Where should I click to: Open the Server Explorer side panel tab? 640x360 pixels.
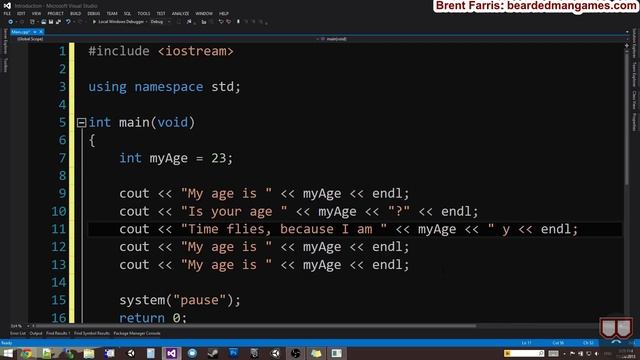[x=5, y=41]
